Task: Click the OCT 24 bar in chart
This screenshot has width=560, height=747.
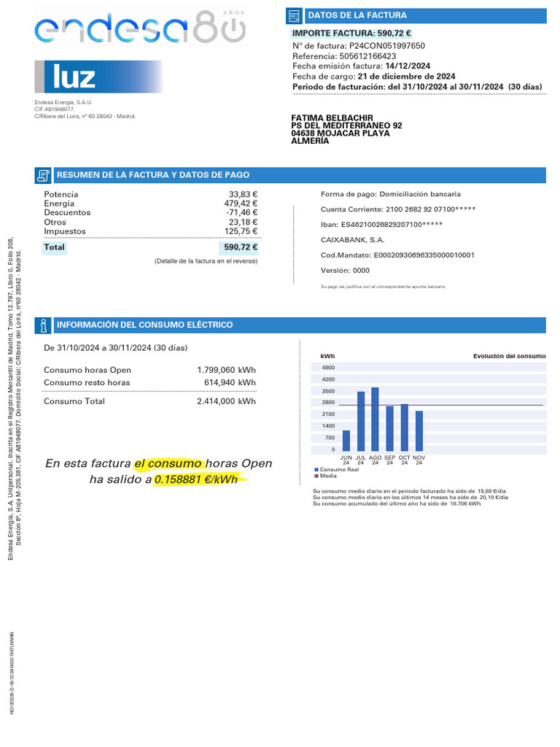Action: pos(404,427)
